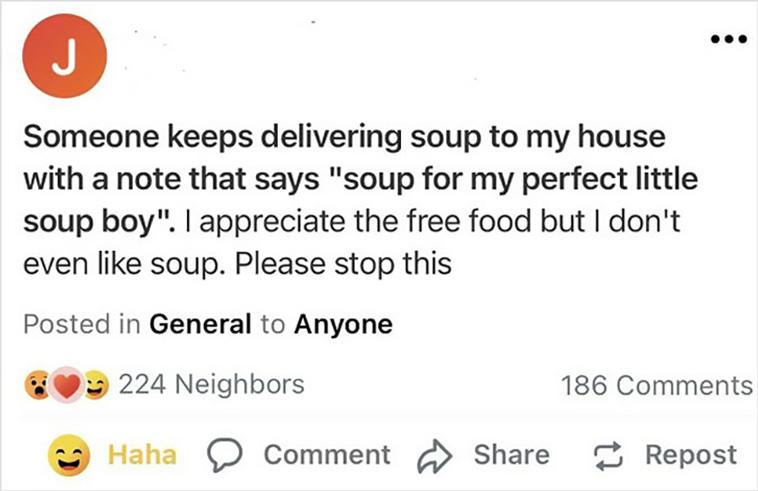
Task: Select the laughing reaction emoji beside the heart
Action: (x=96, y=385)
